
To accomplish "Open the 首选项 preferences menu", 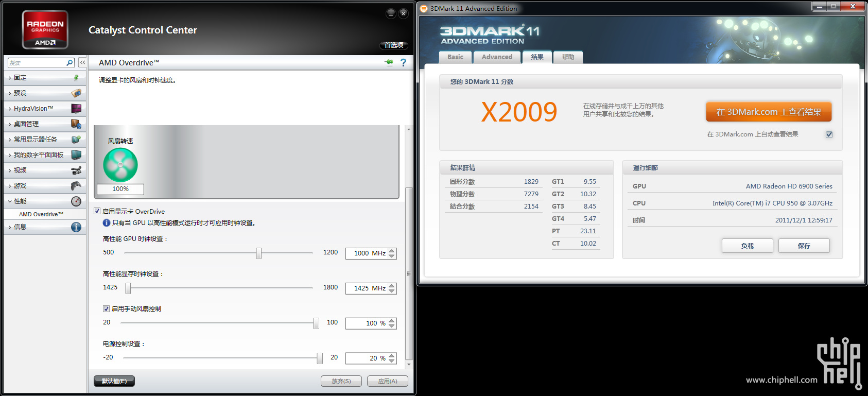I will (x=394, y=45).
